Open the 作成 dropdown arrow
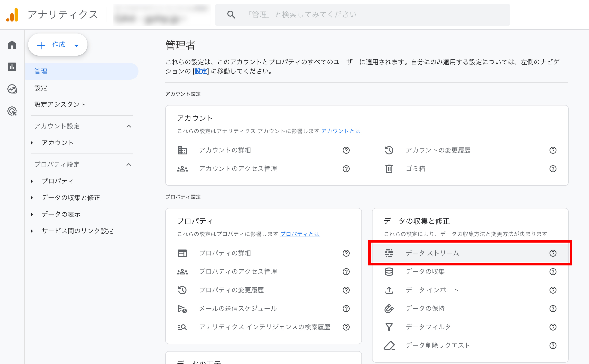The width and height of the screenshot is (589, 364). (x=77, y=45)
